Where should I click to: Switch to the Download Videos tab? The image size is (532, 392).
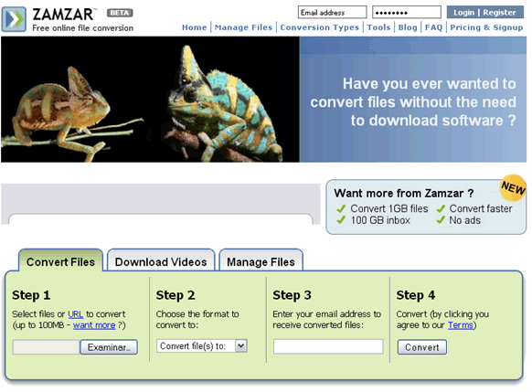(x=161, y=261)
